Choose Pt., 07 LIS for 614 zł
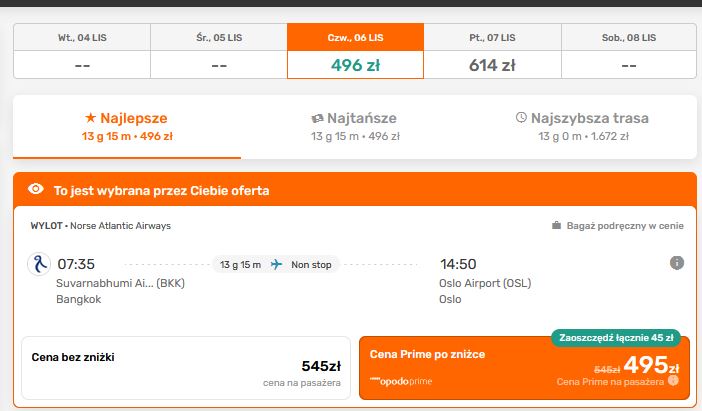The height and width of the screenshot is (411, 702). tap(492, 51)
